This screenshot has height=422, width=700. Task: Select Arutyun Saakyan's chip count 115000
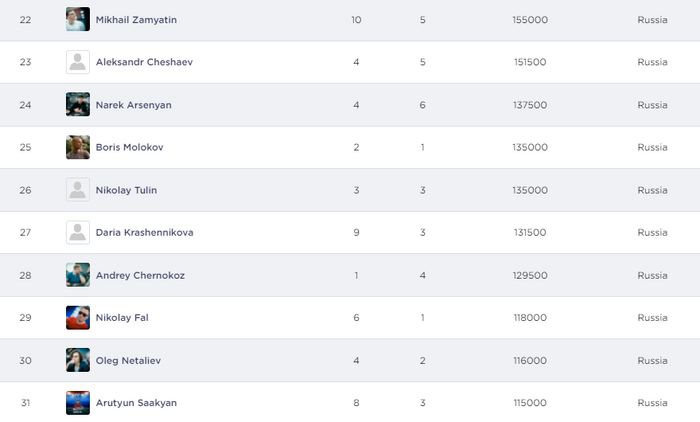coord(529,402)
